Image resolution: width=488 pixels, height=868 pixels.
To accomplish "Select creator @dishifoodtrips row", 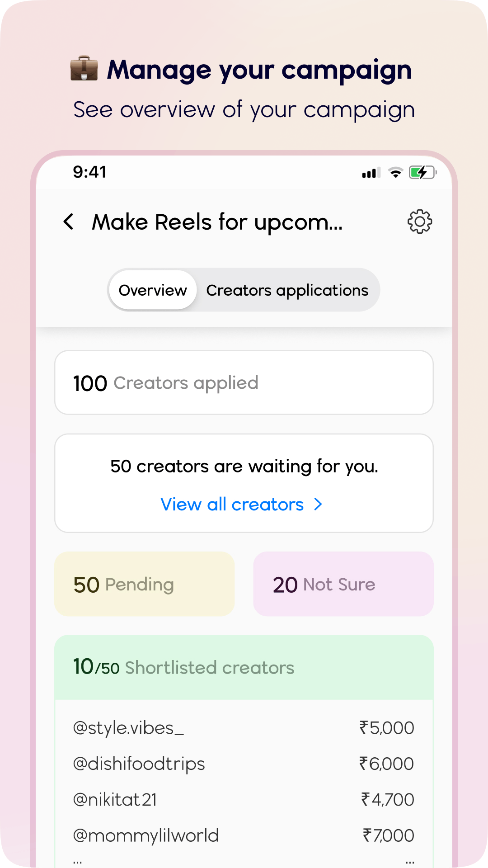I will [x=244, y=764].
